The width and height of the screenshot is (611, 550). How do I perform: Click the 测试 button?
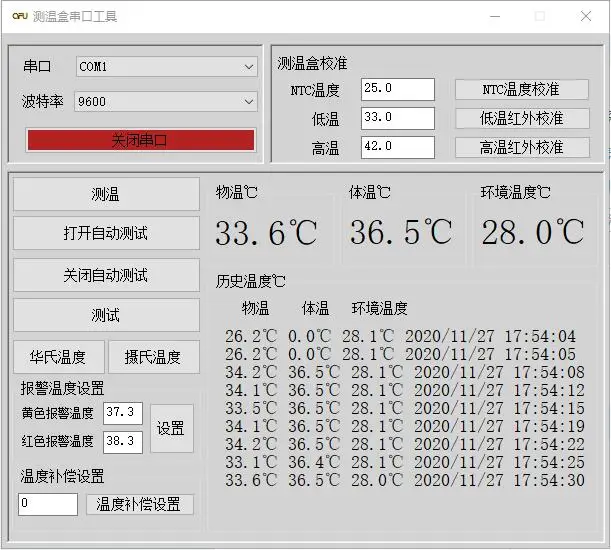(106, 315)
